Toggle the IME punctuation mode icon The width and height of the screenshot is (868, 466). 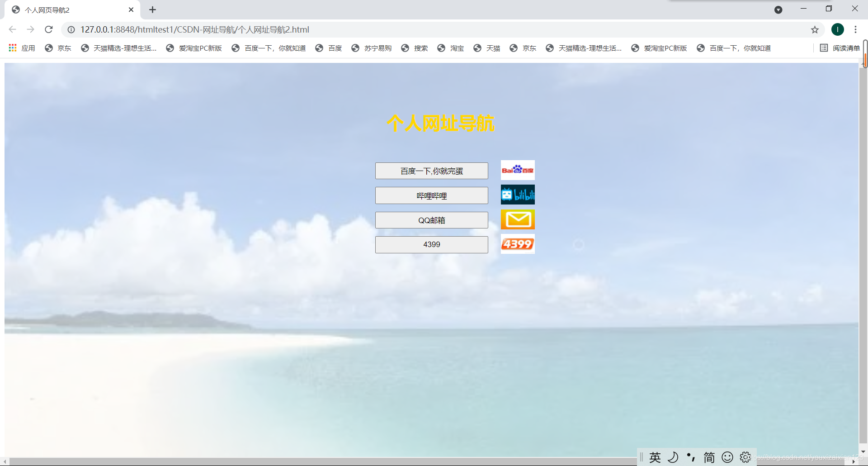pos(691,457)
